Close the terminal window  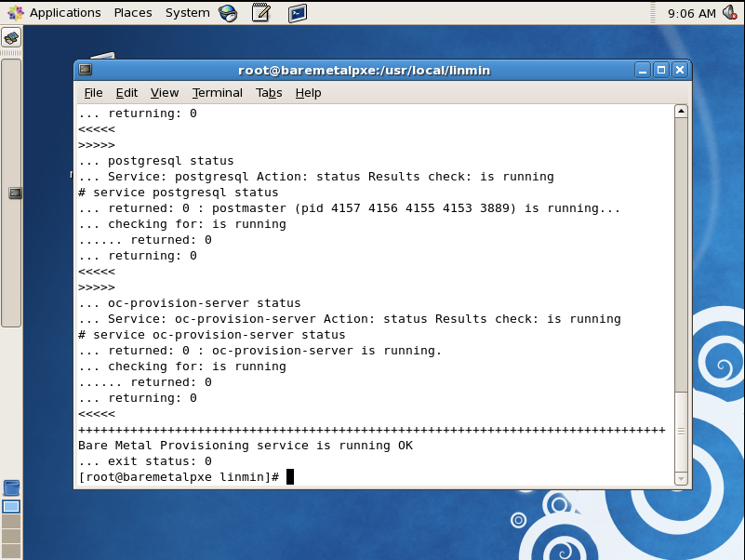680,71
